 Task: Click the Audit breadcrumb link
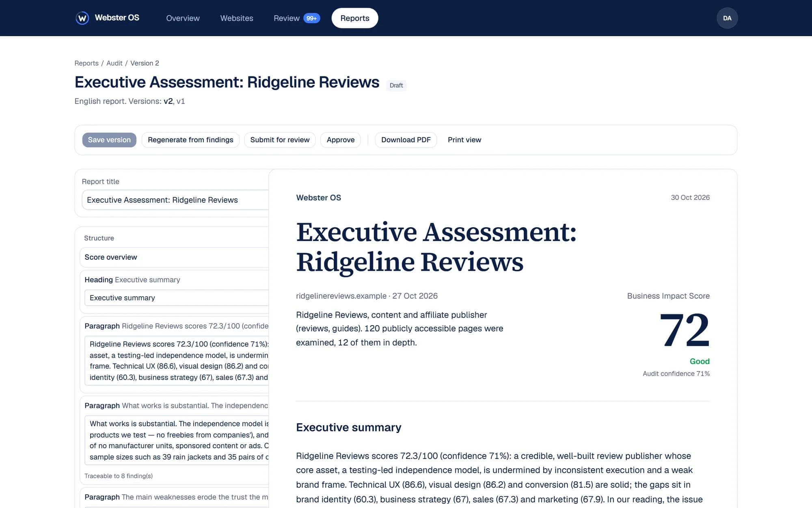[x=114, y=63]
